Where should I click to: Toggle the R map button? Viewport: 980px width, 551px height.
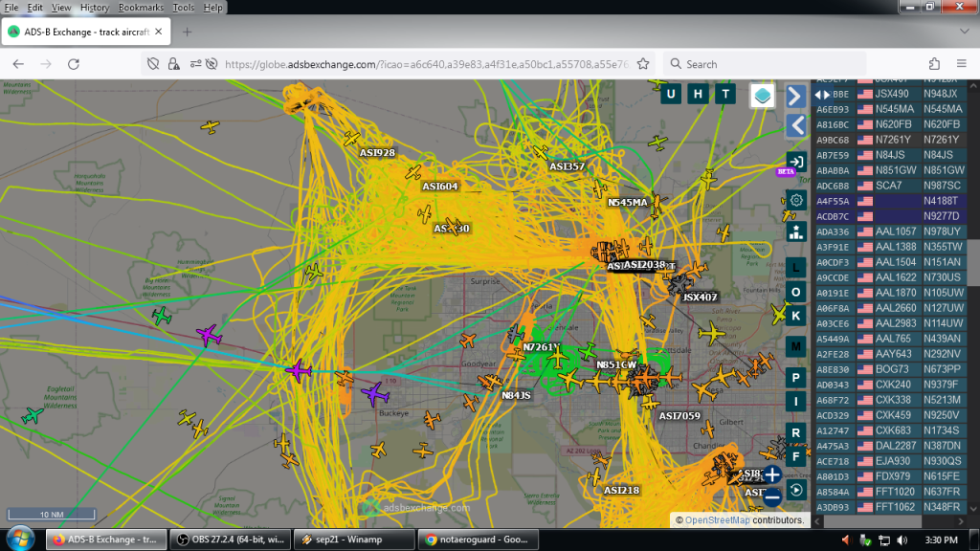(x=795, y=433)
